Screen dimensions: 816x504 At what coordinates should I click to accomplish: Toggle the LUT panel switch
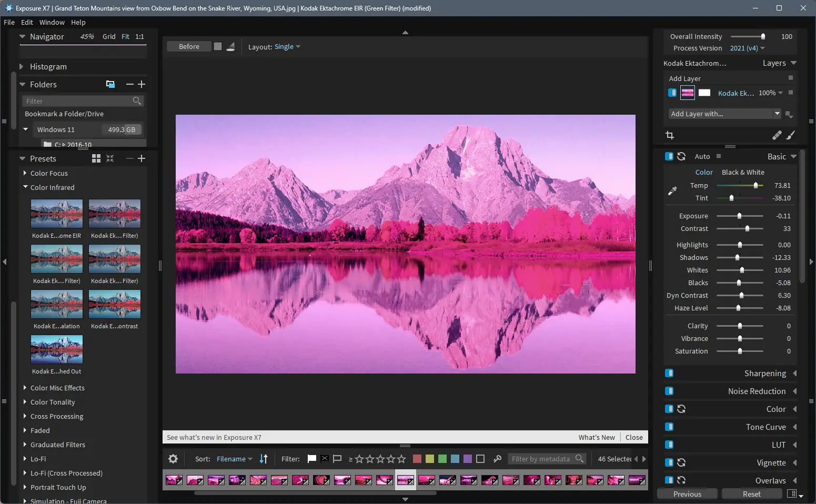tap(669, 445)
